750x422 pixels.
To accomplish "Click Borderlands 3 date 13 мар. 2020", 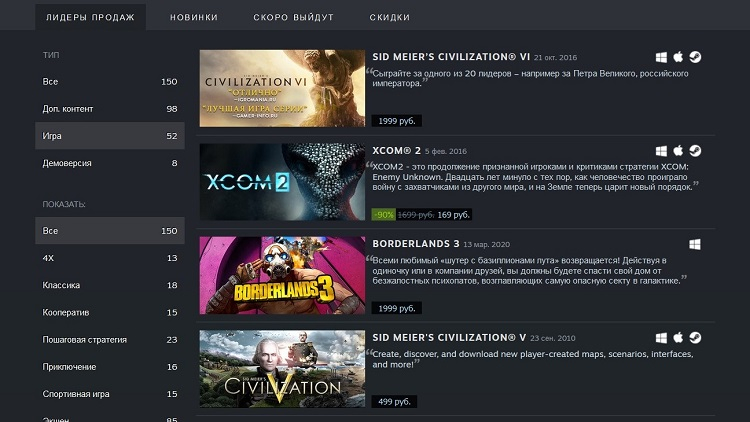I will click(x=486, y=245).
